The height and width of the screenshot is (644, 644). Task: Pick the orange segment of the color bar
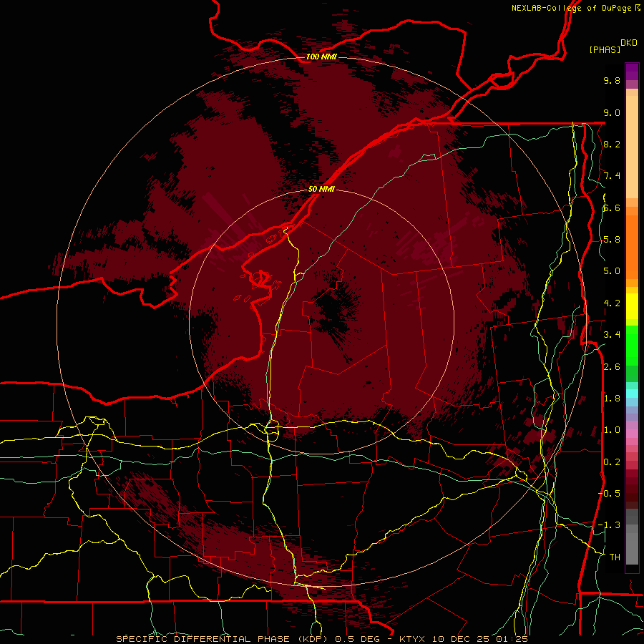(x=632, y=246)
